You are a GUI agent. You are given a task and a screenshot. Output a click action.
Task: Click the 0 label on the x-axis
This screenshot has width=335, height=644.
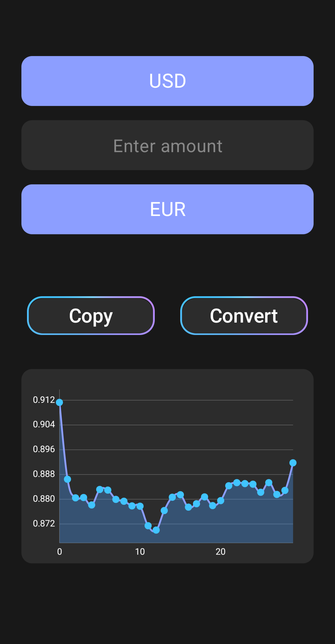60,552
